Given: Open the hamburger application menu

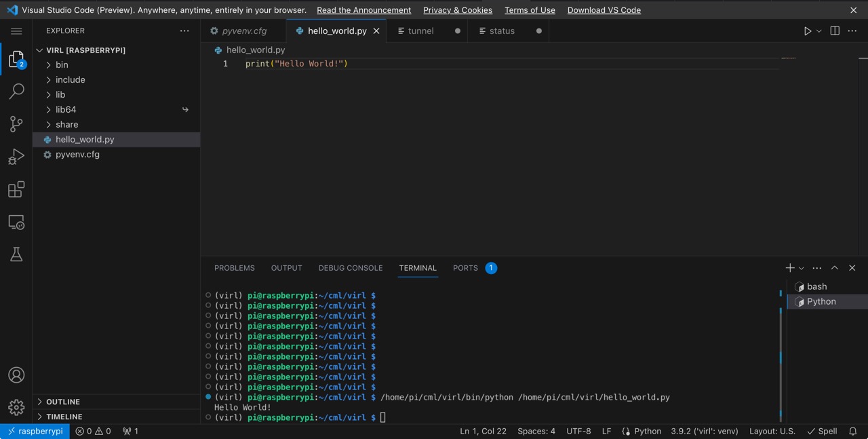Looking at the screenshot, I should [16, 31].
